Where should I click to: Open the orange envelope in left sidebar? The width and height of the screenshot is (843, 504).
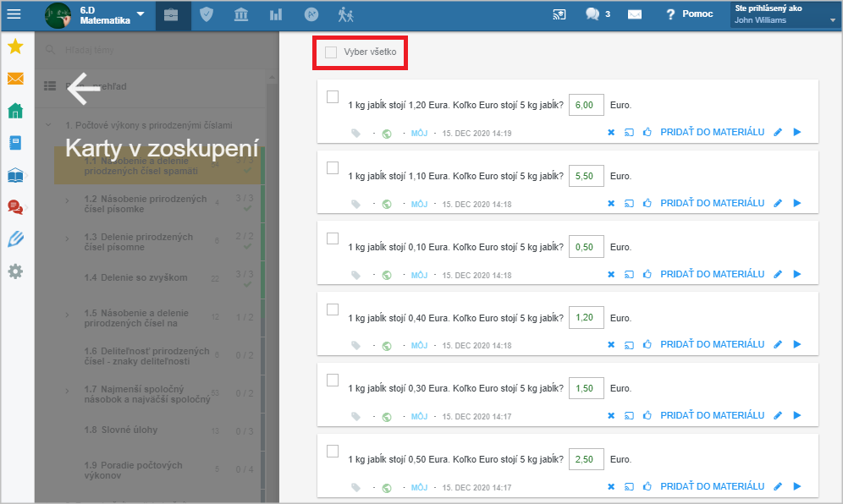pos(15,79)
